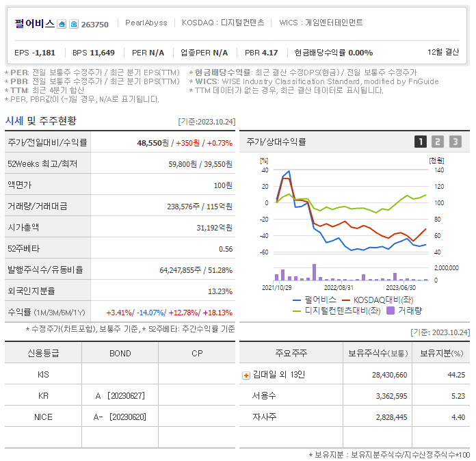Select the 현금배당수익률 0.00% value
Viewport: 476px width, 461px height.
coord(360,53)
